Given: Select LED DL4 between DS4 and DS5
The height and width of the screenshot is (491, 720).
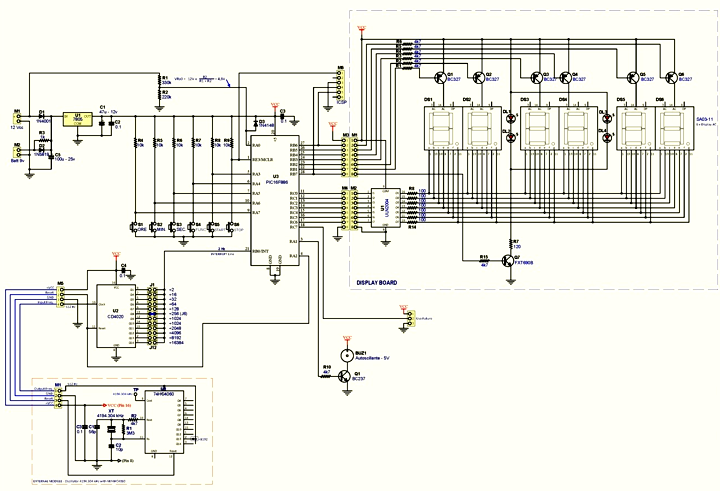Looking at the screenshot, I should 607,137.
